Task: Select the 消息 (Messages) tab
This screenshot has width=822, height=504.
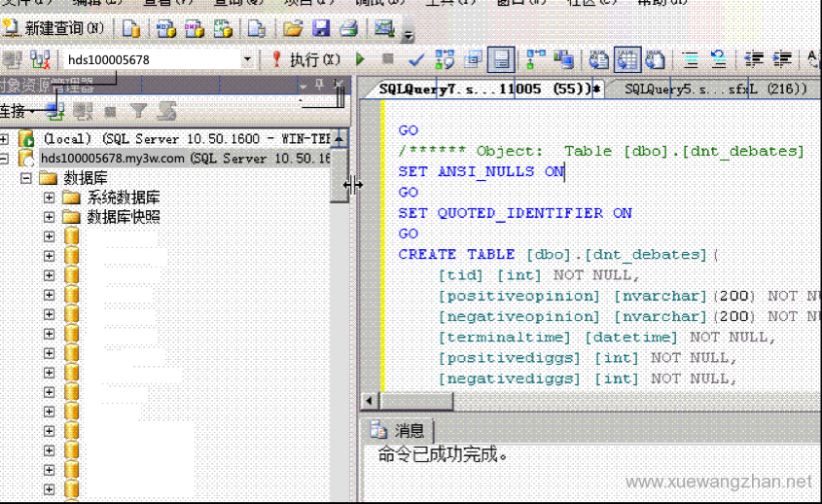Action: click(x=399, y=431)
